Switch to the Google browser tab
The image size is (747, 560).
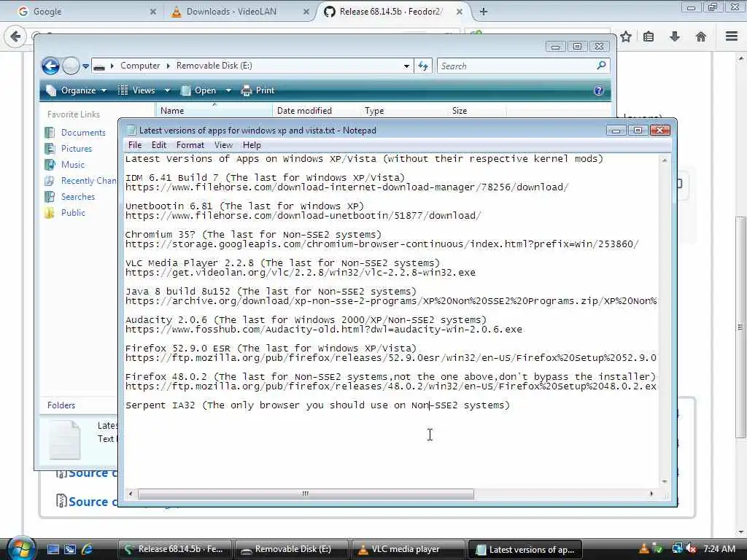pyautogui.click(x=86, y=12)
